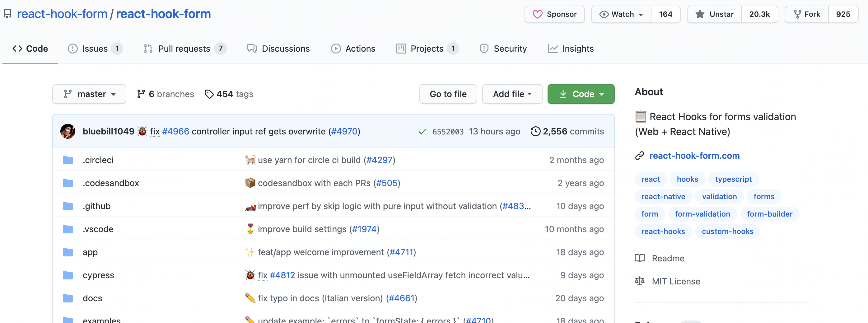
Task: Click the link icon beside react-hook-form.com
Action: (x=640, y=156)
